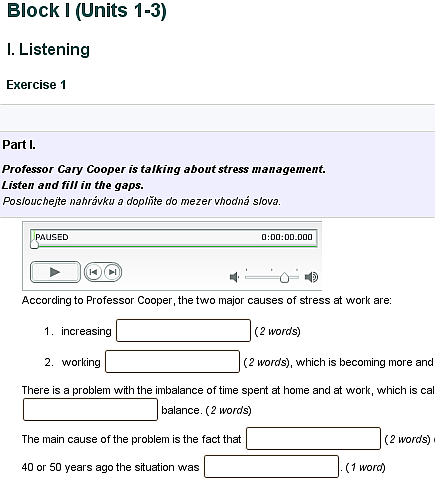The image size is (435, 483).
Task: Skip back to the start of the recording
Action: click(x=94, y=272)
